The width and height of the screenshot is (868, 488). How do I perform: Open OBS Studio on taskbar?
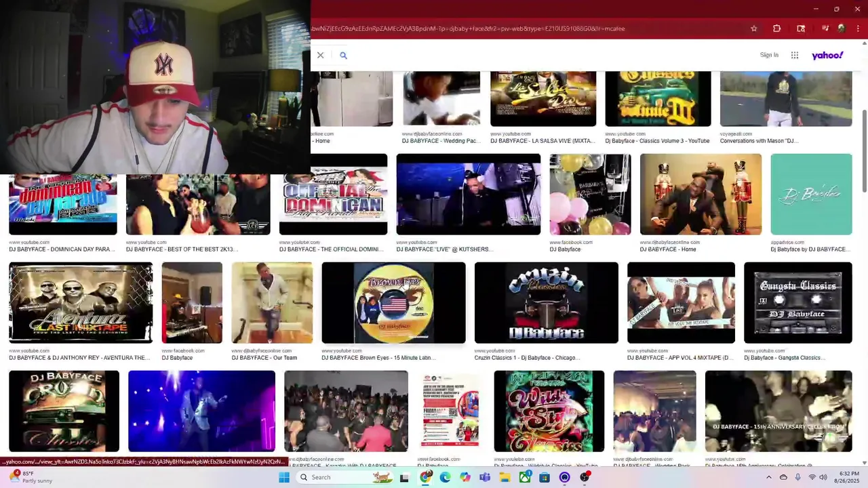[x=585, y=477]
